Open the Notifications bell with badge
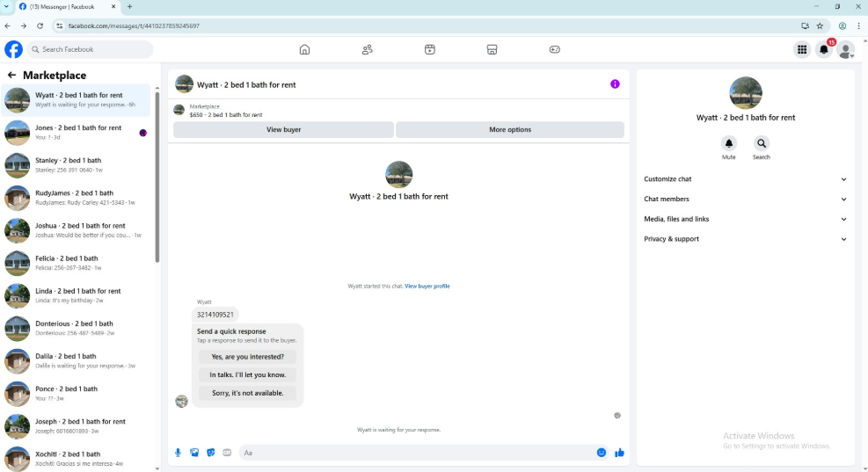 [824, 50]
